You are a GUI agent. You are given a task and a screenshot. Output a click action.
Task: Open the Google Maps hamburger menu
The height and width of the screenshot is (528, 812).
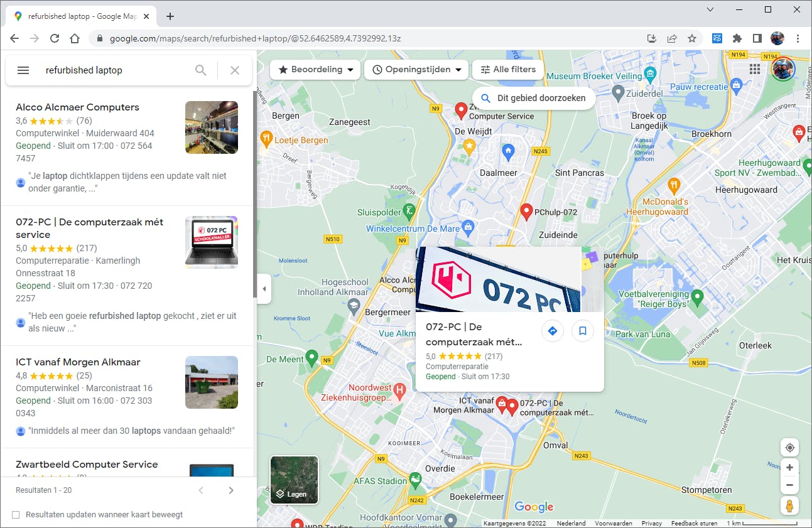pos(23,70)
